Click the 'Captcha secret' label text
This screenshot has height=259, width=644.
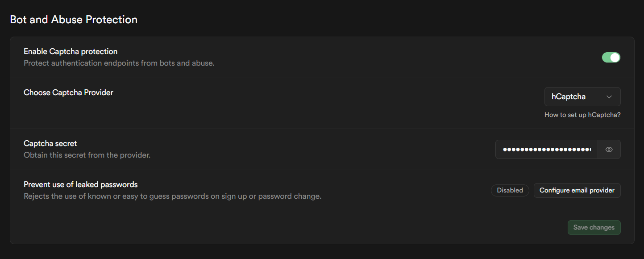(50, 143)
